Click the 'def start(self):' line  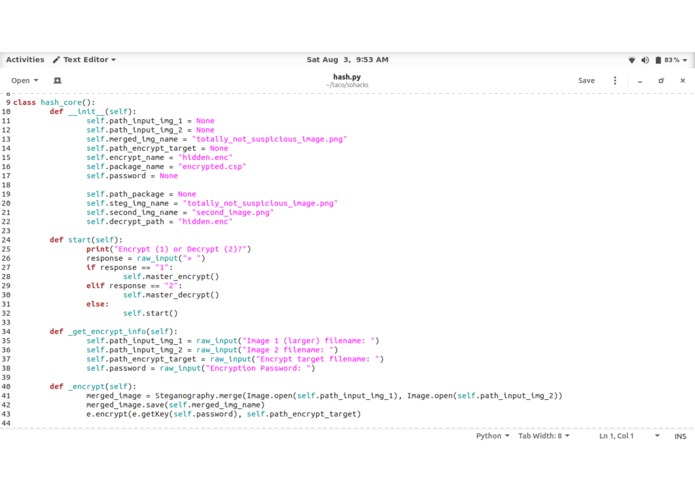coord(86,240)
